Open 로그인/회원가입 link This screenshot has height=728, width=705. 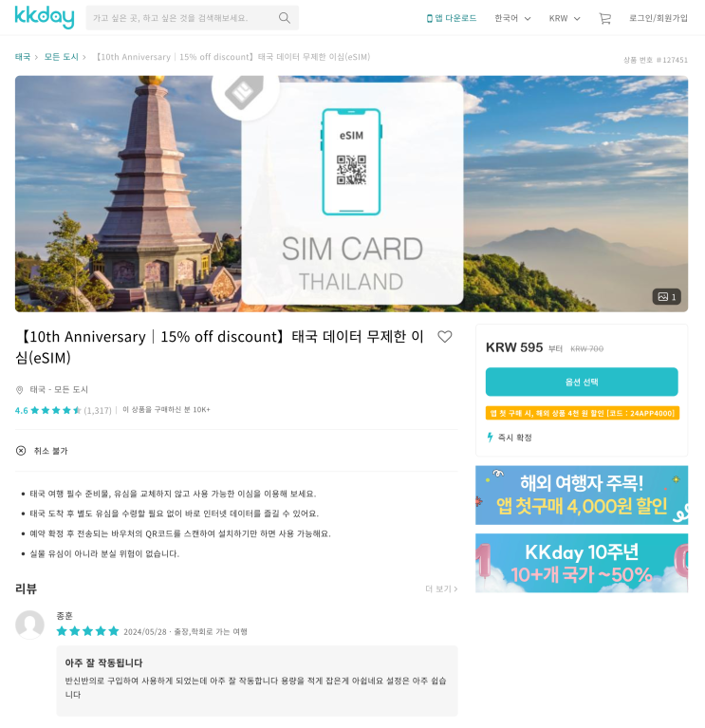coord(659,18)
